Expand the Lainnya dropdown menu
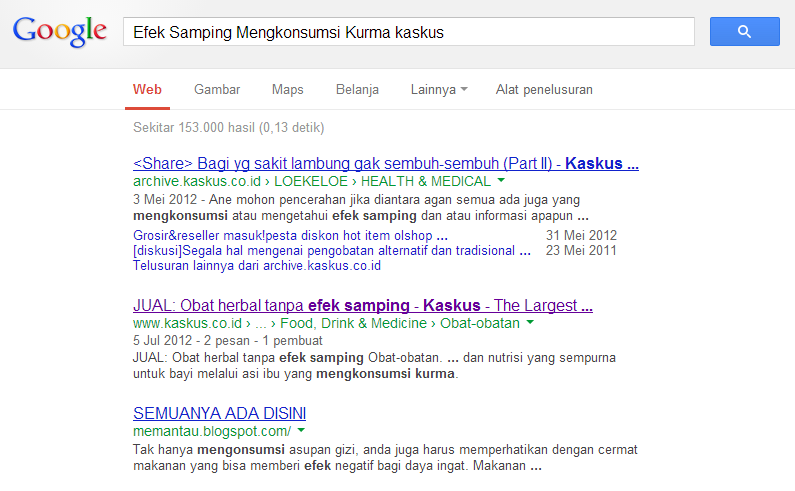This screenshot has height=491, width=795. tap(439, 90)
